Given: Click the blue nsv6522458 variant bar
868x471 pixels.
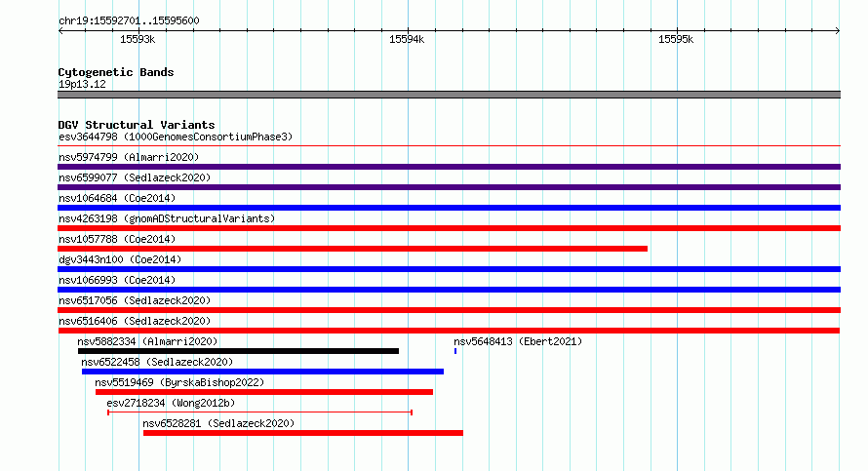Looking at the screenshot, I should click(x=262, y=372).
